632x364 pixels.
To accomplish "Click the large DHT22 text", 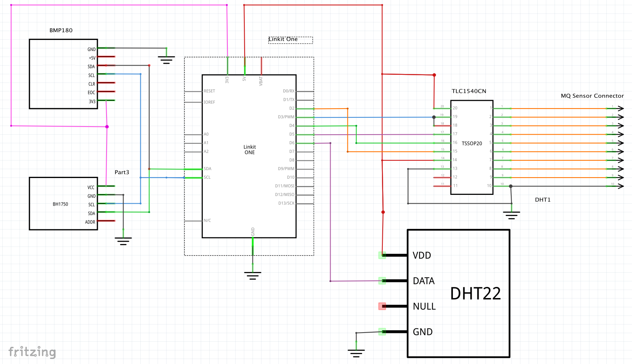I will [476, 294].
